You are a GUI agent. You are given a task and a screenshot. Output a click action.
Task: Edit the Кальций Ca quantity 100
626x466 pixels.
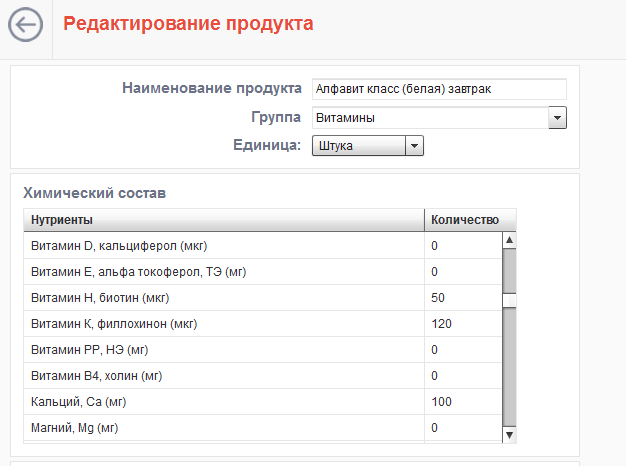click(x=463, y=401)
